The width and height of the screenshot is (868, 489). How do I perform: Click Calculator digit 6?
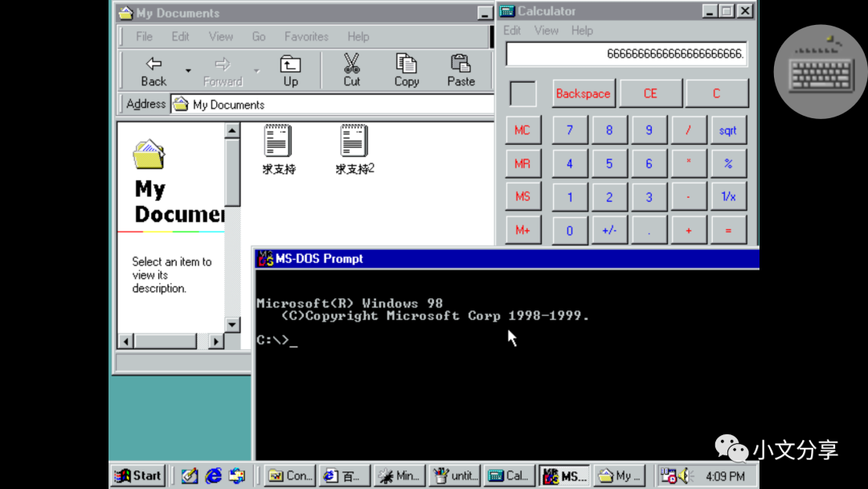[649, 163]
